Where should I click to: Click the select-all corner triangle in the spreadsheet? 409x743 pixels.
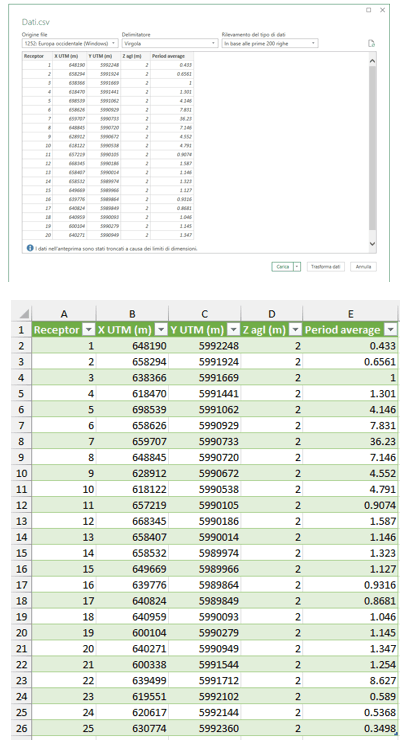pos(23,314)
